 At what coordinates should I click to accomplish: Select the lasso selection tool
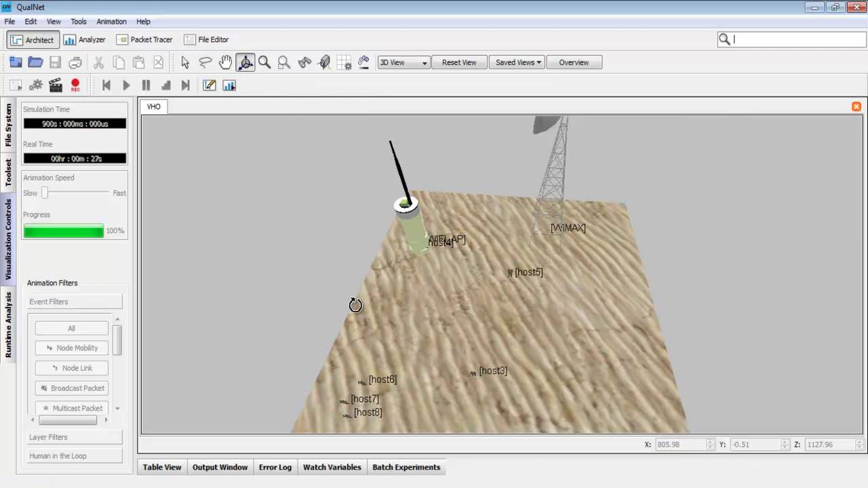(x=205, y=62)
